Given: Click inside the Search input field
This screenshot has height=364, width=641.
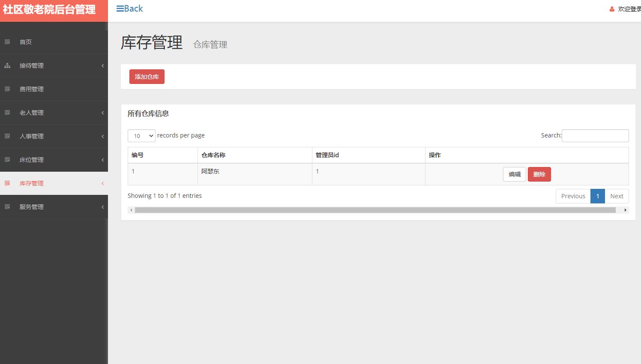Looking at the screenshot, I should pos(595,135).
